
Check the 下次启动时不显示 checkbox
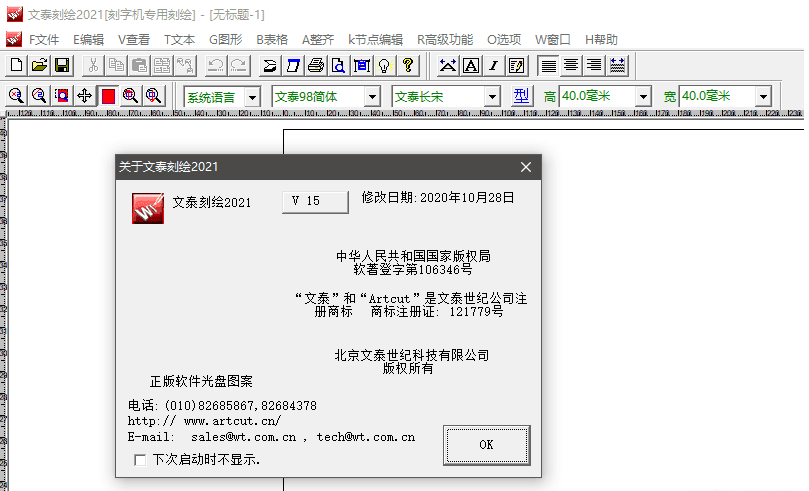[x=140, y=460]
